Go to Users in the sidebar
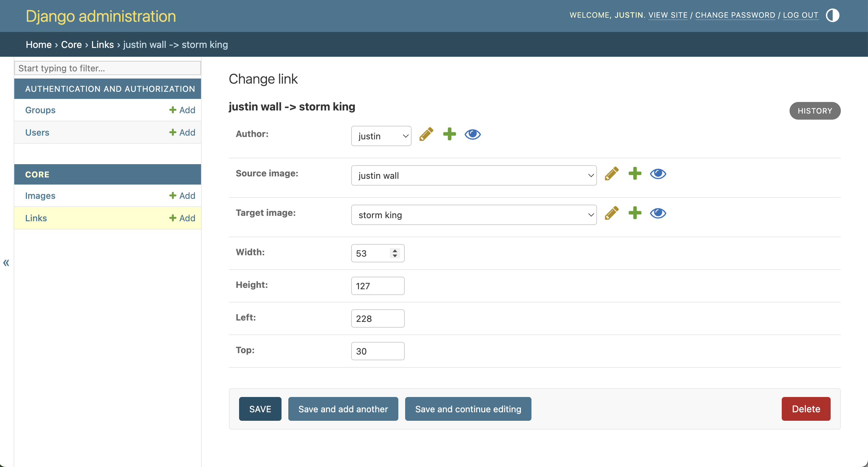Viewport: 868px width, 467px height. 37,132
